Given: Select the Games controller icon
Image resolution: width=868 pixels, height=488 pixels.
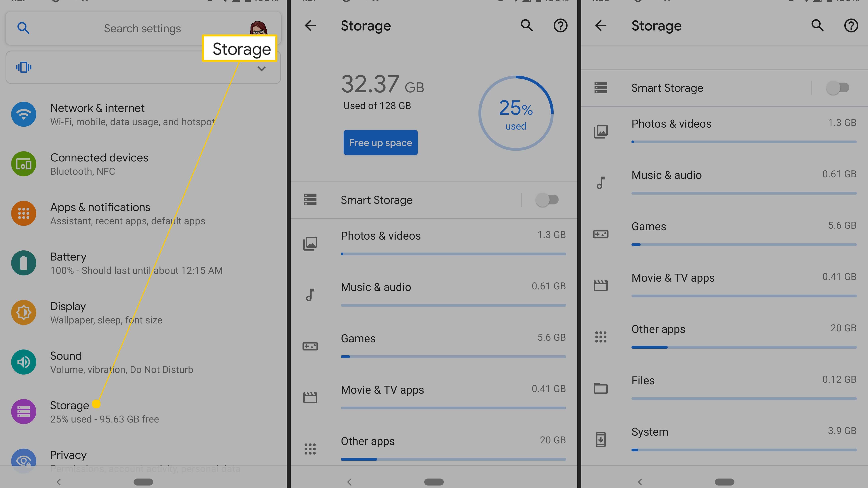Looking at the screenshot, I should (x=310, y=346).
